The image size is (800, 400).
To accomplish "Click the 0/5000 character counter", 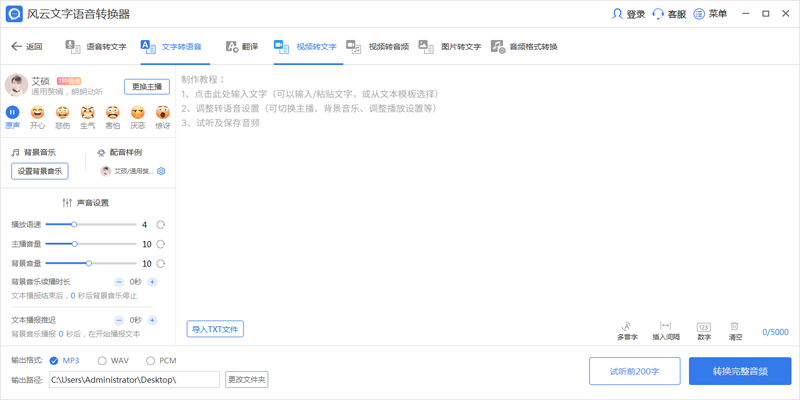I will pos(776,332).
